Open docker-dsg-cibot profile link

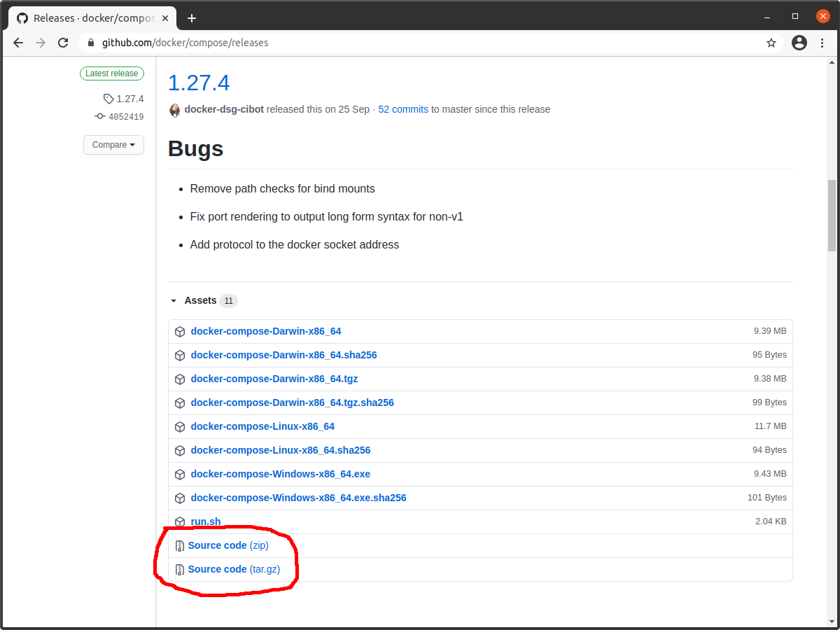pyautogui.click(x=224, y=109)
